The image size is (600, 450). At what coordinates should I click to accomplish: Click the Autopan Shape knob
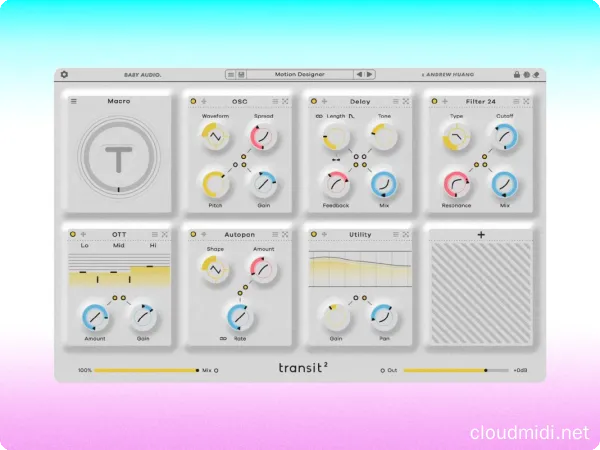[x=215, y=269]
